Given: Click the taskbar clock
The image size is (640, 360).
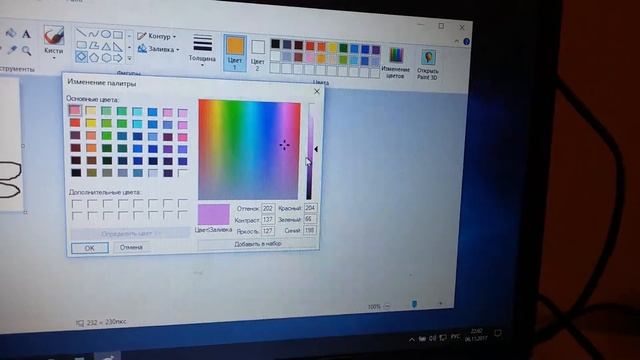Looking at the screenshot, I should point(476,335).
